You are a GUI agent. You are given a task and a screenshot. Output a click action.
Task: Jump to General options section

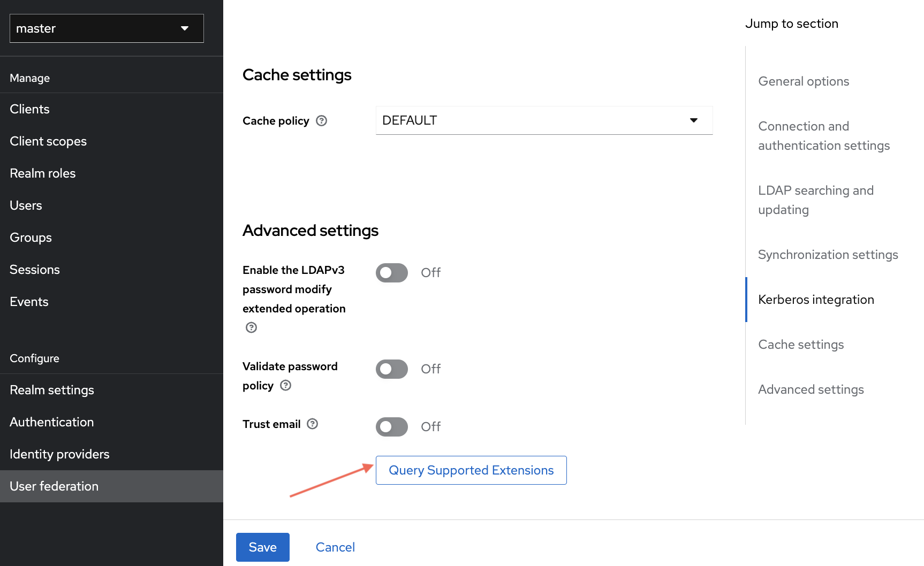pos(804,81)
